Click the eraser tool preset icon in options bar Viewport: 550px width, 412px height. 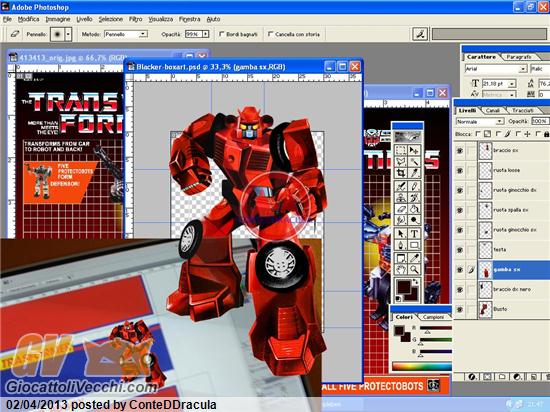pyautogui.click(x=15, y=34)
